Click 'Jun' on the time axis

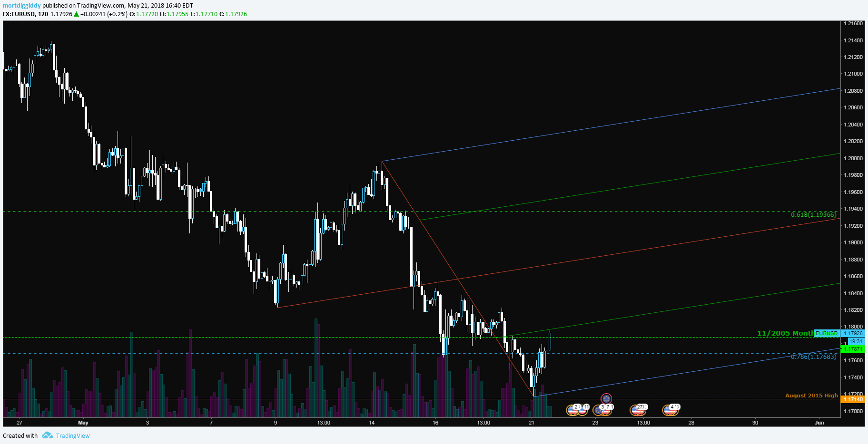(819, 423)
